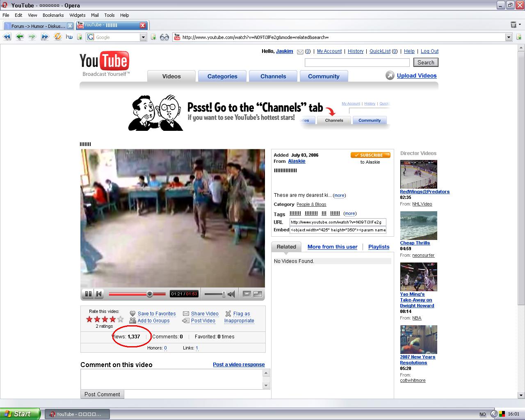
Task: Mute the player via speaker icon
Action: (231, 294)
